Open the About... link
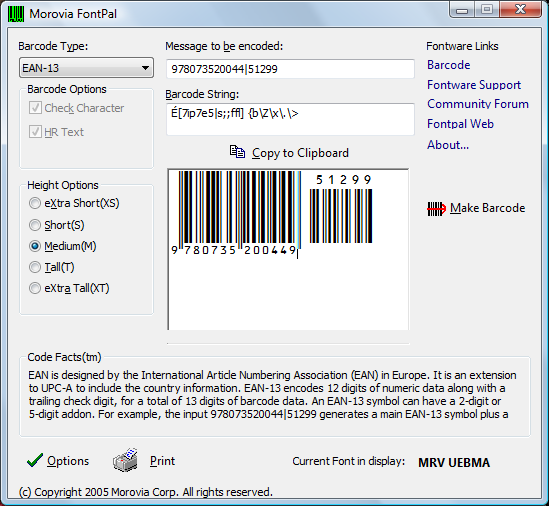This screenshot has width=549, height=506. [x=448, y=145]
